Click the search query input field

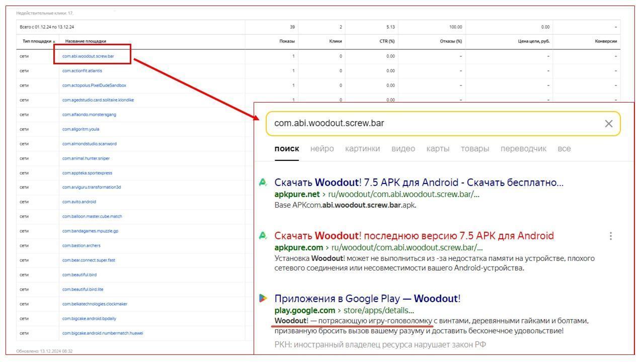433,124
